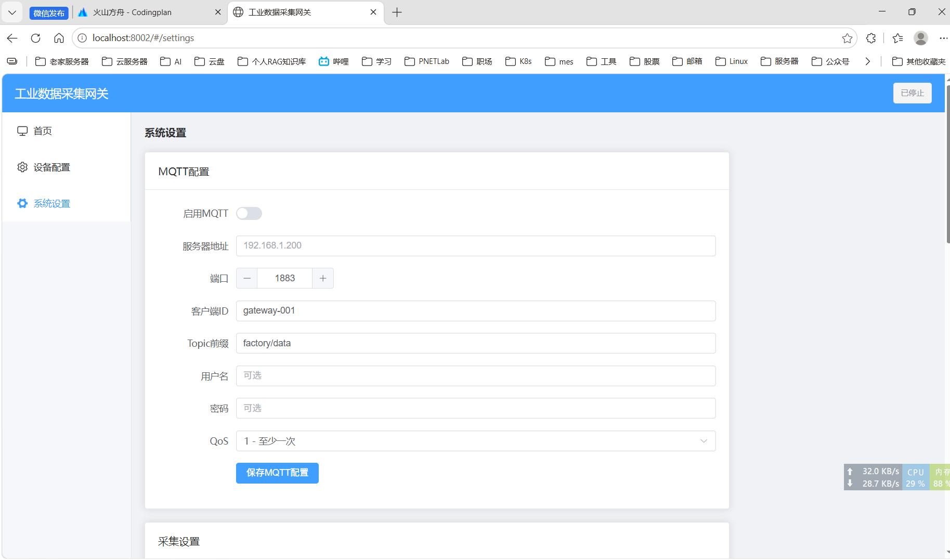The height and width of the screenshot is (560, 950).
Task: Click the leftmost bookmarks bar icon
Action: [12, 61]
